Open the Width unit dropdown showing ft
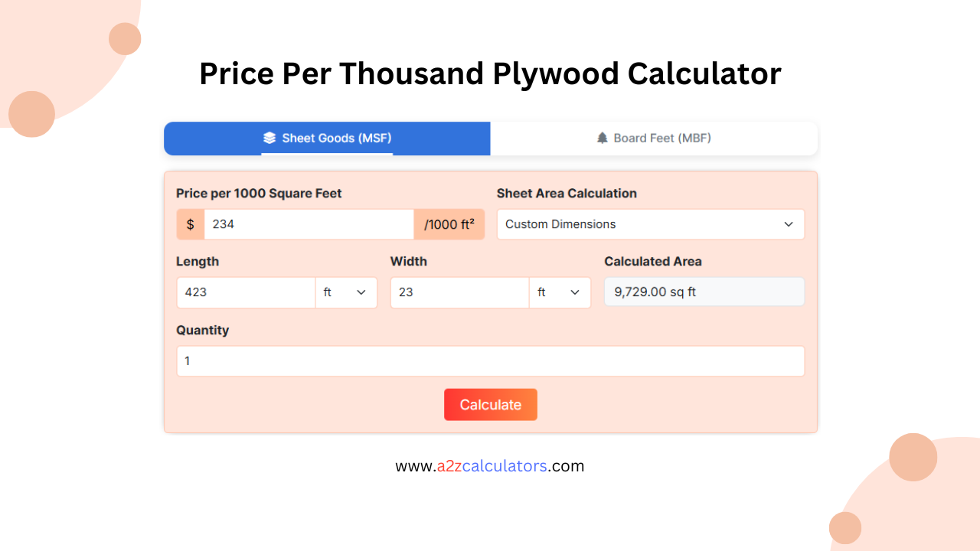Screen dimensions: 980x551 (x=560, y=292)
